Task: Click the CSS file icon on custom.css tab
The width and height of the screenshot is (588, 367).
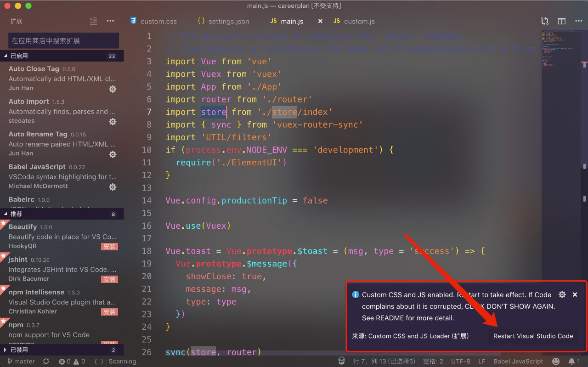Action: (x=133, y=21)
